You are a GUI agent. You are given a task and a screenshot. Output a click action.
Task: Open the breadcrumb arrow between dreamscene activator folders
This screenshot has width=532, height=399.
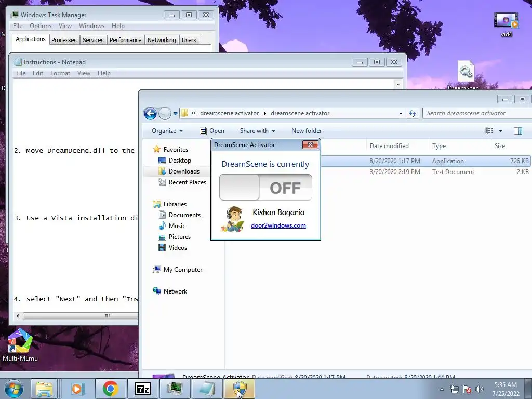coord(264,113)
